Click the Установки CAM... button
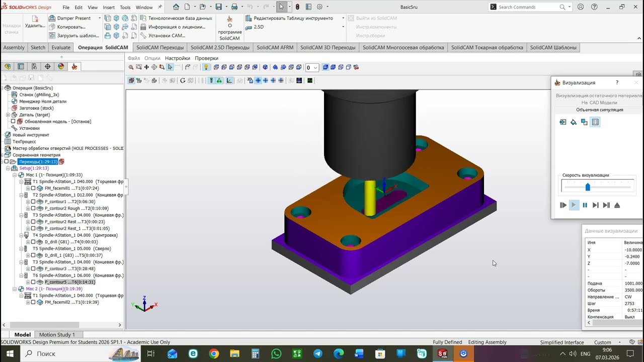 click(163, 36)
